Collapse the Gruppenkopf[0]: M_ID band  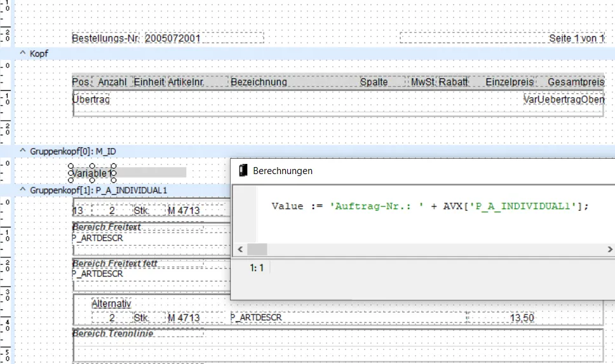pos(23,151)
